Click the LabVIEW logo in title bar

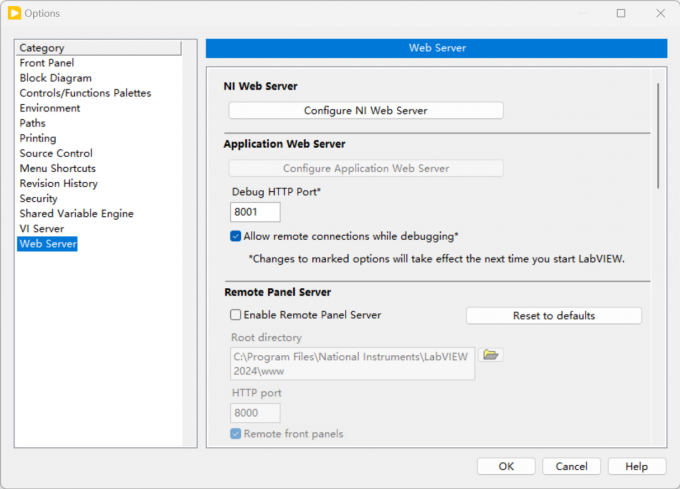[14, 13]
